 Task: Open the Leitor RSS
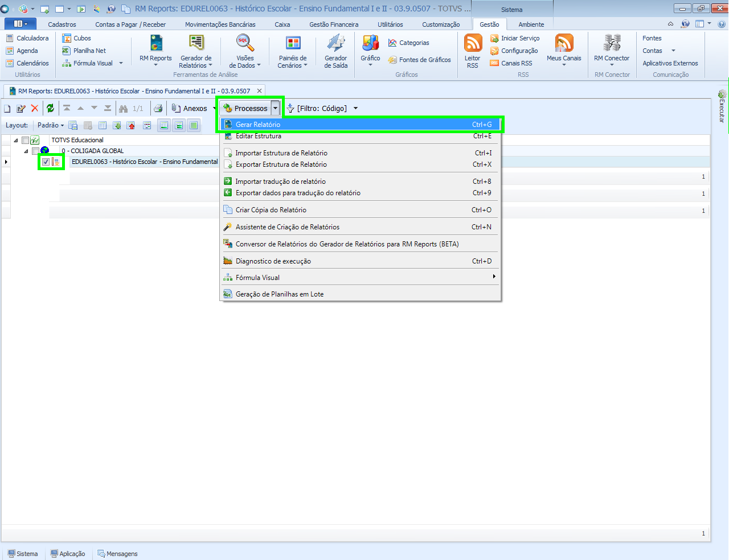click(473, 51)
